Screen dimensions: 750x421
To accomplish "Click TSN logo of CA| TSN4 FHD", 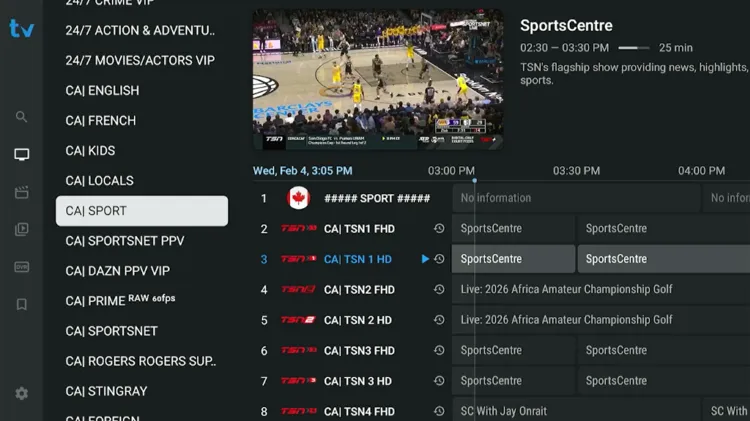I will pos(298,411).
